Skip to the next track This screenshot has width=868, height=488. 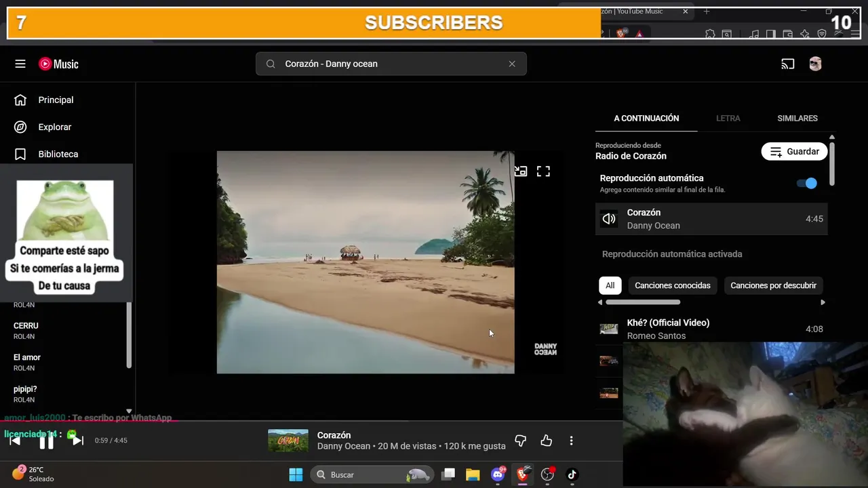(77, 441)
